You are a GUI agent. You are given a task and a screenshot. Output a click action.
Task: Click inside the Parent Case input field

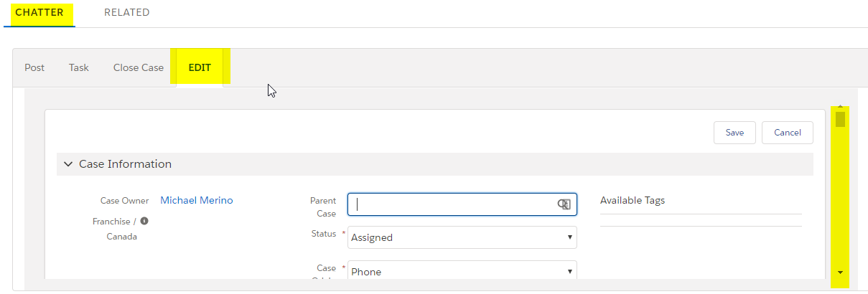click(x=452, y=204)
